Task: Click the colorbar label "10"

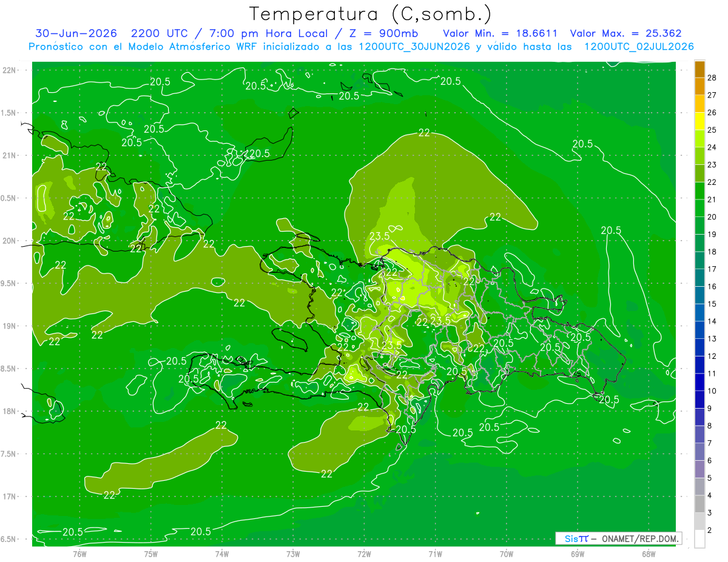Action: coord(713,391)
